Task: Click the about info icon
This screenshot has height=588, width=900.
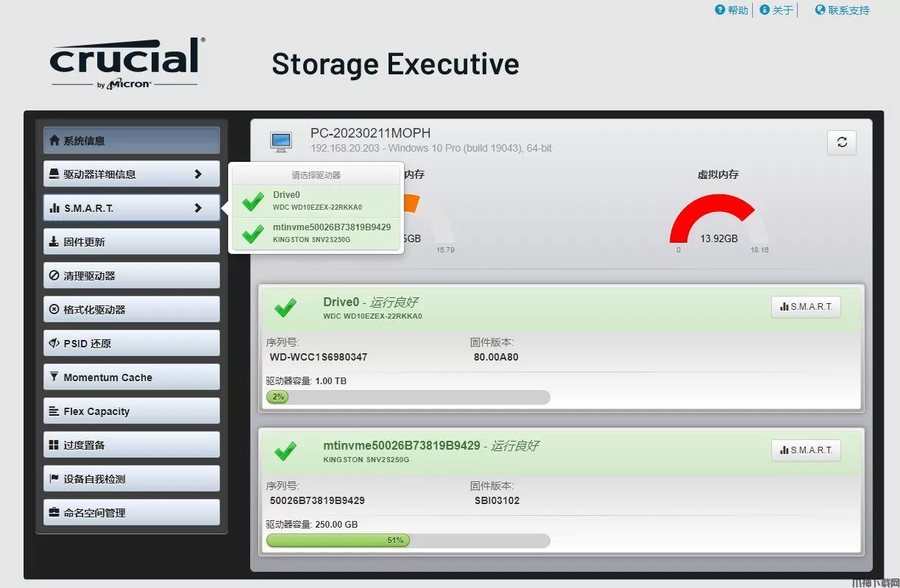Action: 765,10
